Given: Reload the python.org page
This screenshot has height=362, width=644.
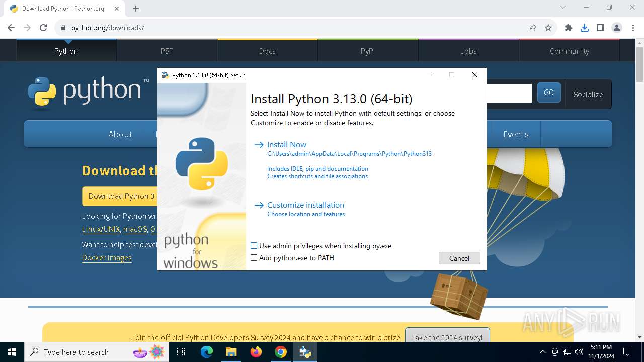Looking at the screenshot, I should click(43, 28).
